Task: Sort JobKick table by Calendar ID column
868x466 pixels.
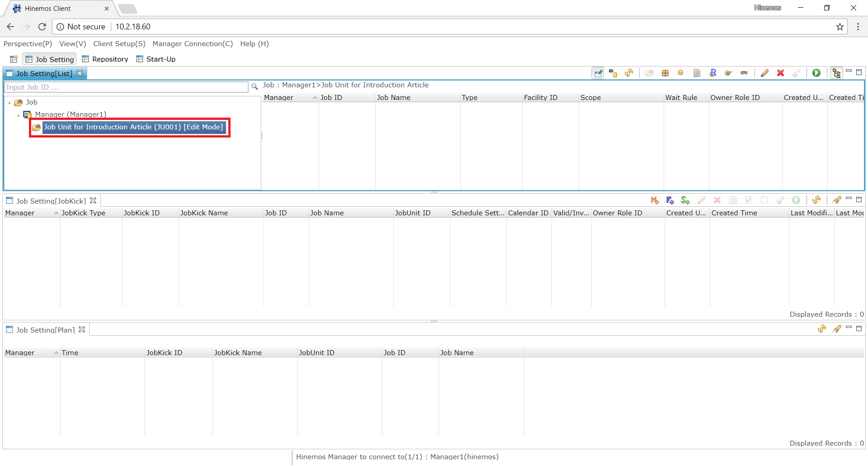Action: pyautogui.click(x=529, y=213)
